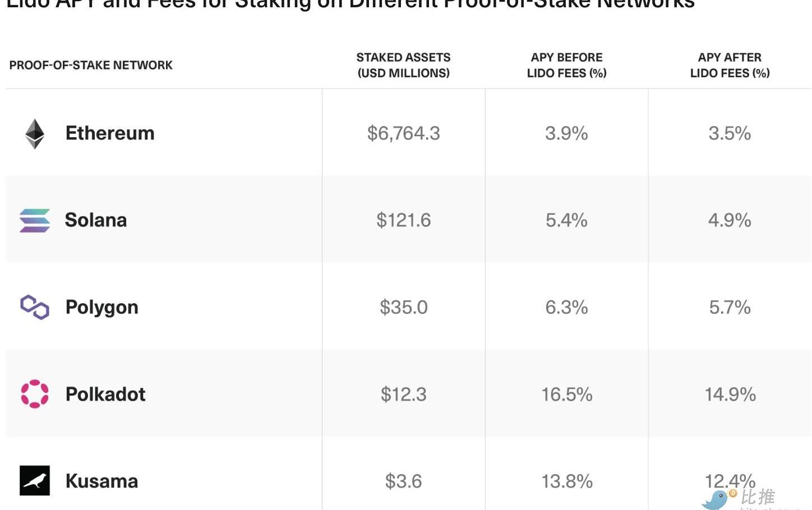Select the 13.8% Kusama APY cell
This screenshot has height=510, width=812.
(567, 481)
